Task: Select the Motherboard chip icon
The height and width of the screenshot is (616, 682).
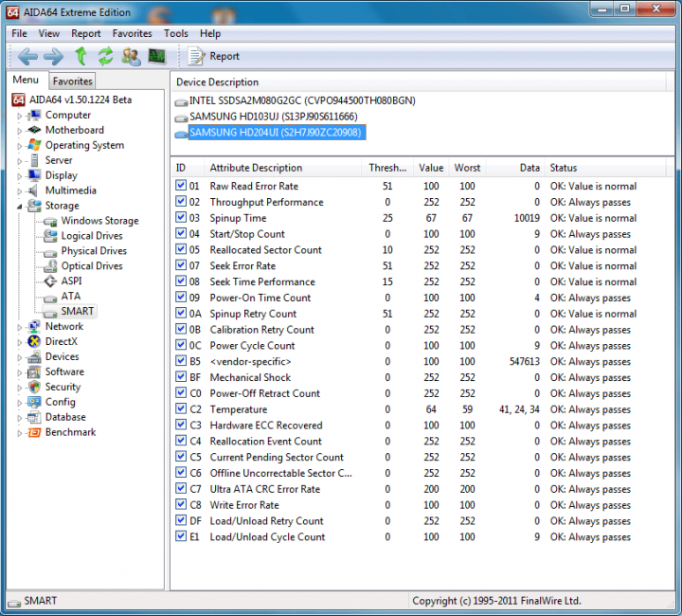Action: pos(34,130)
